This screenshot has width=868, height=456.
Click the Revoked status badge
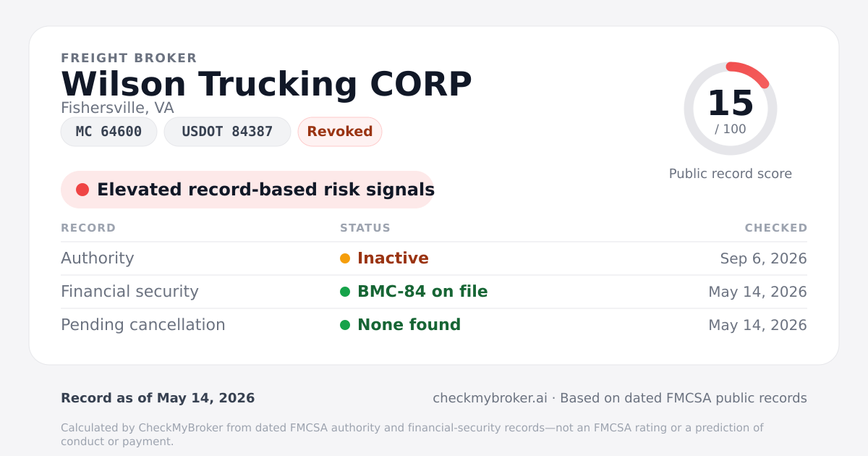pyautogui.click(x=340, y=132)
